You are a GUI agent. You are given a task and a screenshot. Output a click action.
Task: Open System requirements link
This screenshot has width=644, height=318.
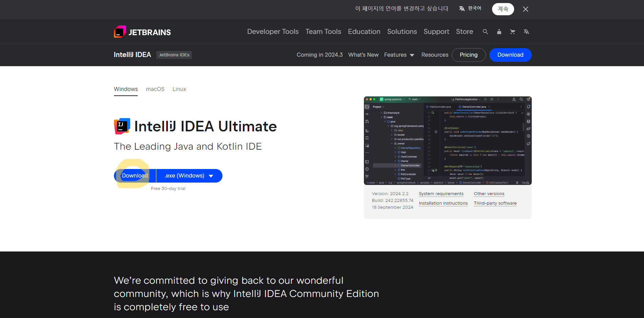click(x=441, y=194)
